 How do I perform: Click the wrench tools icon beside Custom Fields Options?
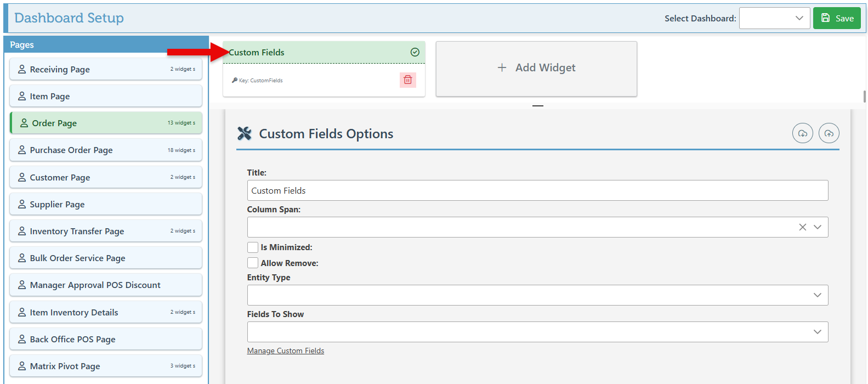pos(245,134)
